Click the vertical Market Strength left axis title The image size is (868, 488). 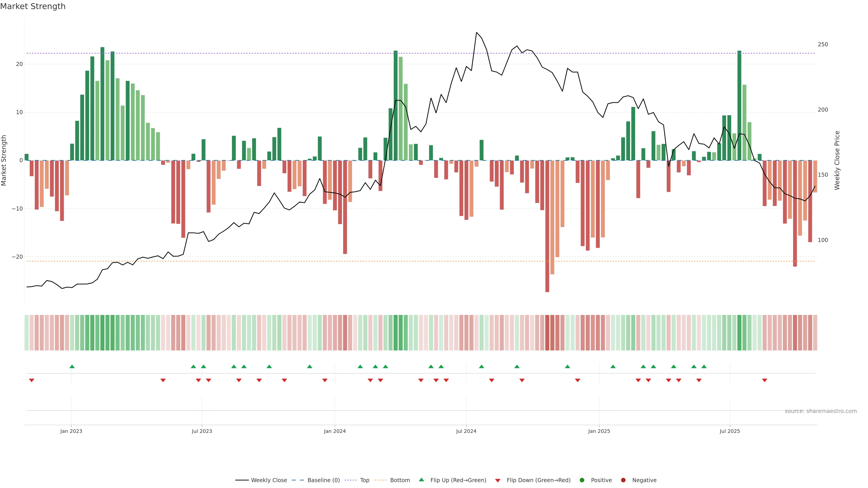click(4, 160)
